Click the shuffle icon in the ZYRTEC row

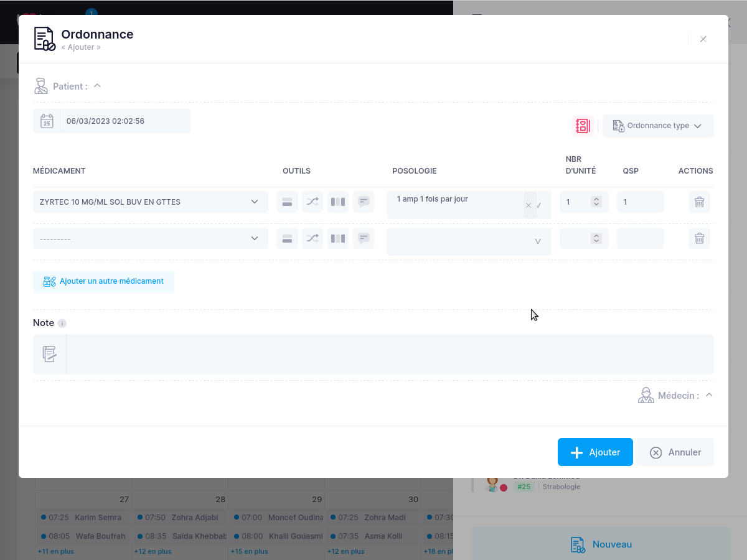tap(312, 202)
